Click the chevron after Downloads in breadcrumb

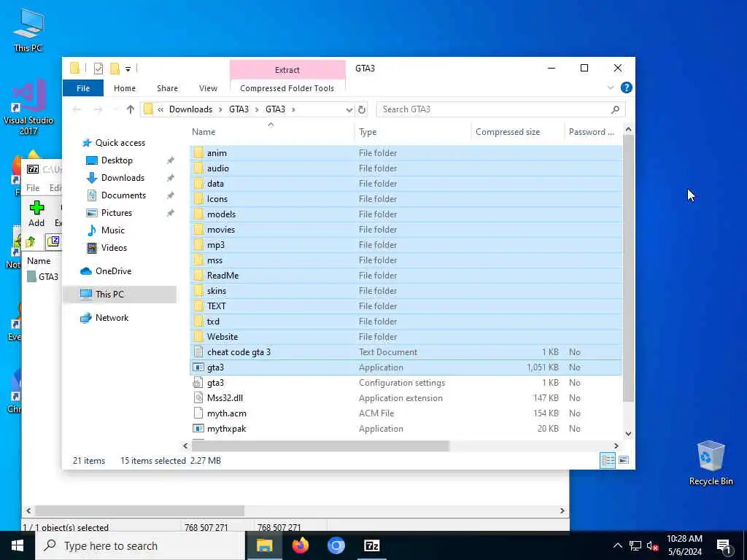click(220, 109)
